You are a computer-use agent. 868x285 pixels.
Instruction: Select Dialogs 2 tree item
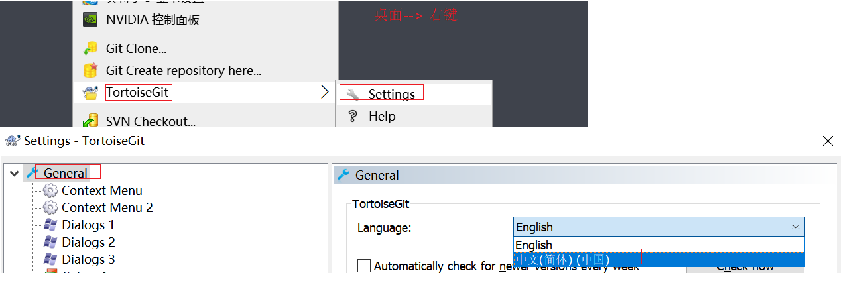88,242
